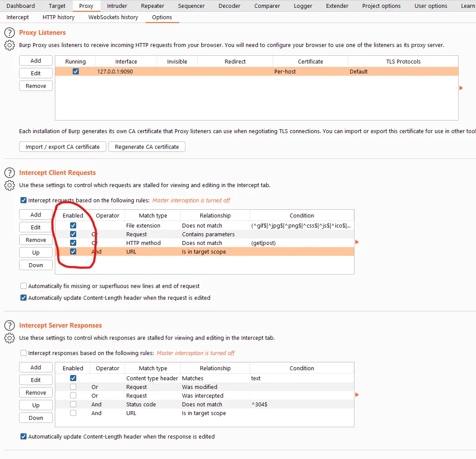
Task: Click Match type header in client rules
Action: click(153, 215)
